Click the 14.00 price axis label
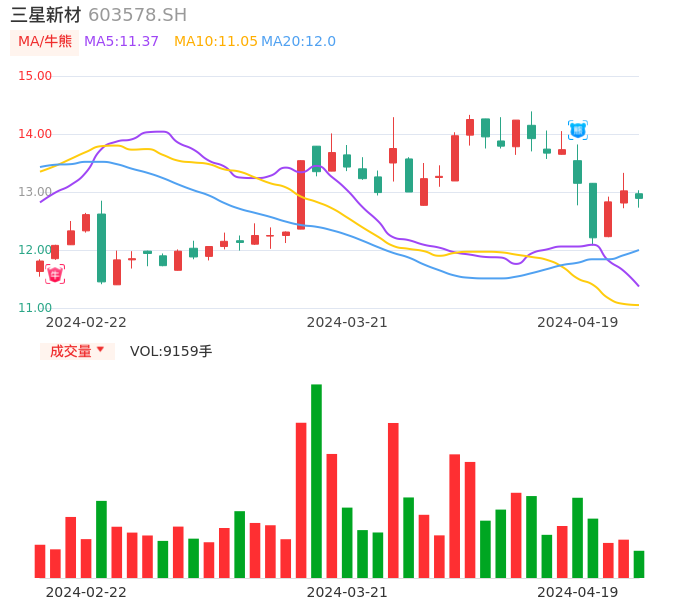Viewport: 686px width, 606px height. pos(35,134)
